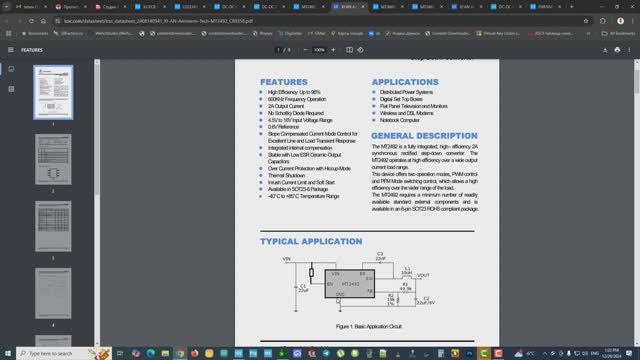The image size is (640, 360).
Task: Go back in browser history
Action: 7,21
